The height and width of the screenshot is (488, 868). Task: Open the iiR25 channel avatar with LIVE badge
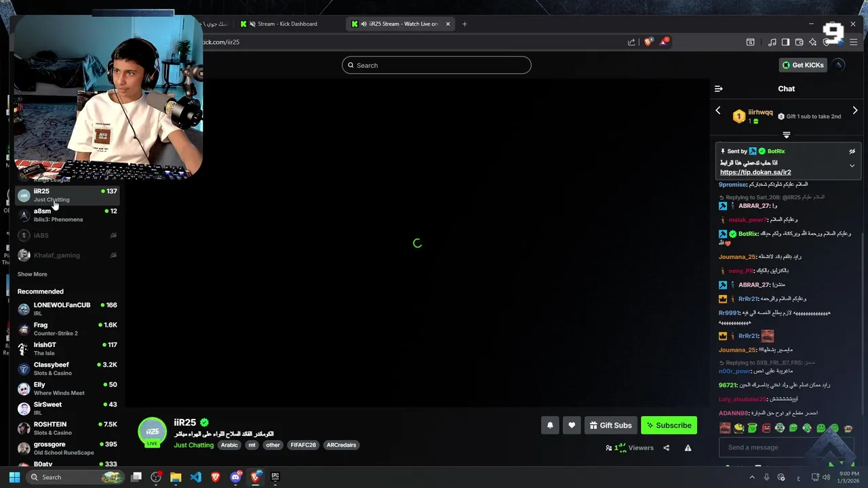(152, 432)
